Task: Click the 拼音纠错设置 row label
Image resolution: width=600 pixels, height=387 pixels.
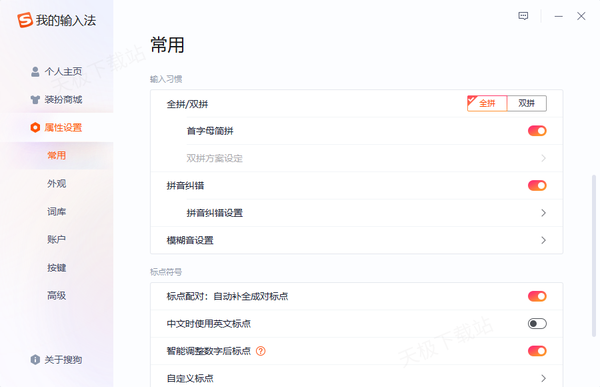Action: pyautogui.click(x=215, y=213)
